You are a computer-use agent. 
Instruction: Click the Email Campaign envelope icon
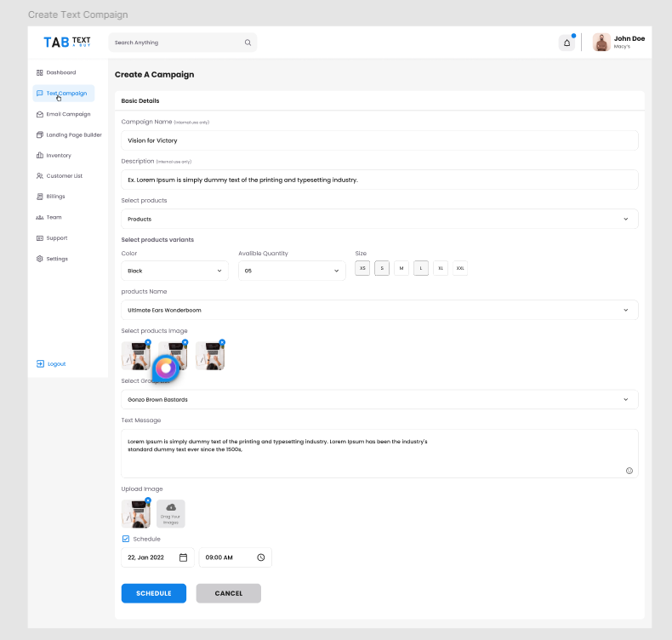40,114
